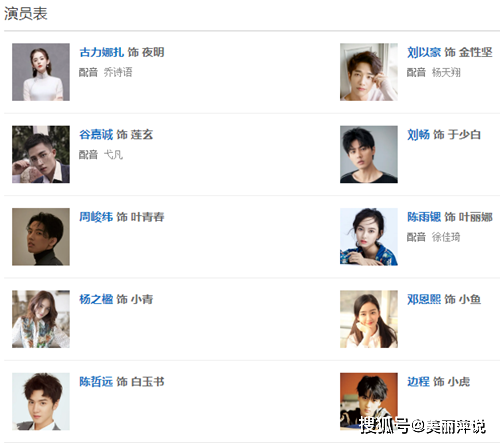Click the thumbnail beside 邓恩熙
This screenshot has height=443, width=500.
pyautogui.click(x=369, y=319)
